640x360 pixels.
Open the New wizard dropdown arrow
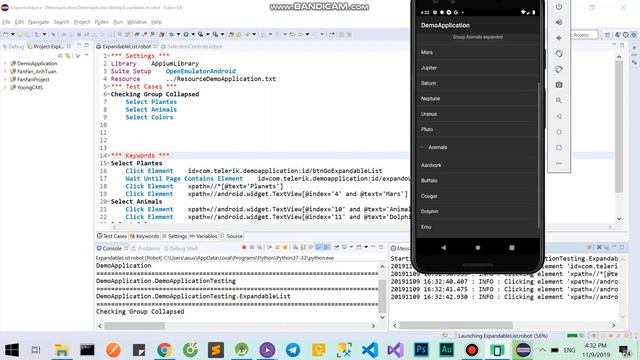point(13,35)
